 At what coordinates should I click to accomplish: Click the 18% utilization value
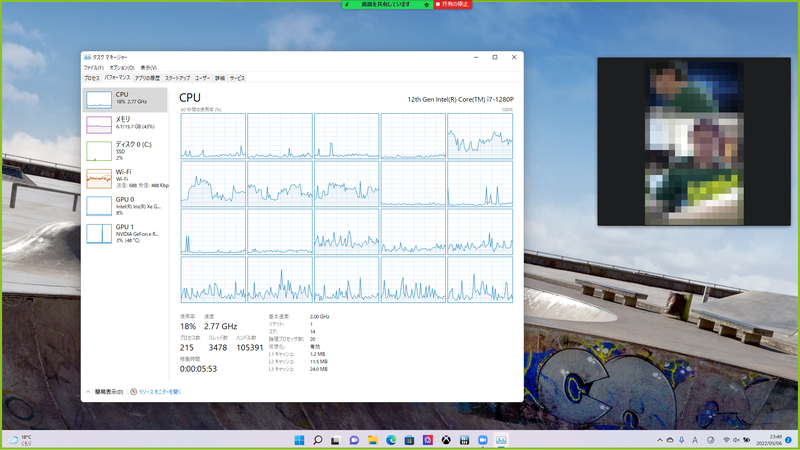tap(188, 326)
